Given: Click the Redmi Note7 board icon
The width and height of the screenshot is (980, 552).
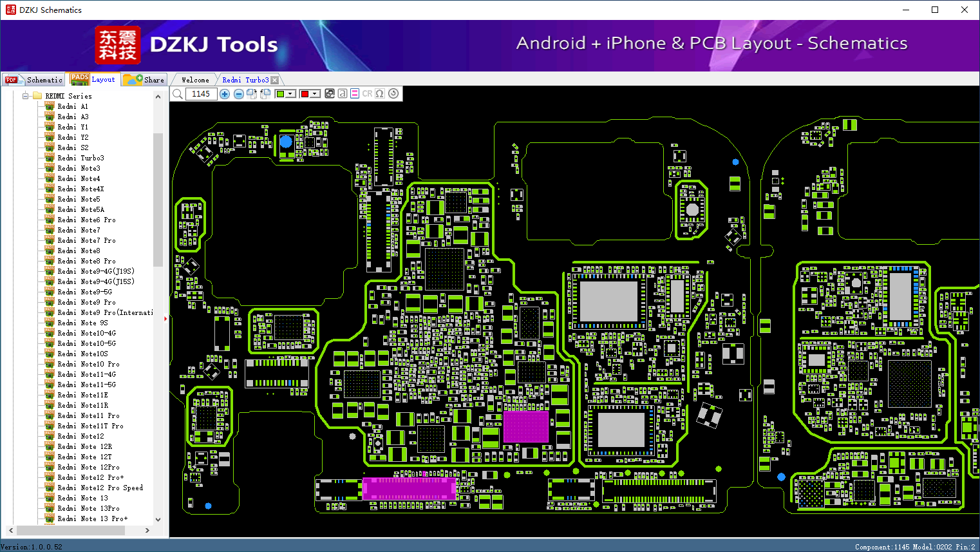Looking at the screenshot, I should (x=49, y=230).
